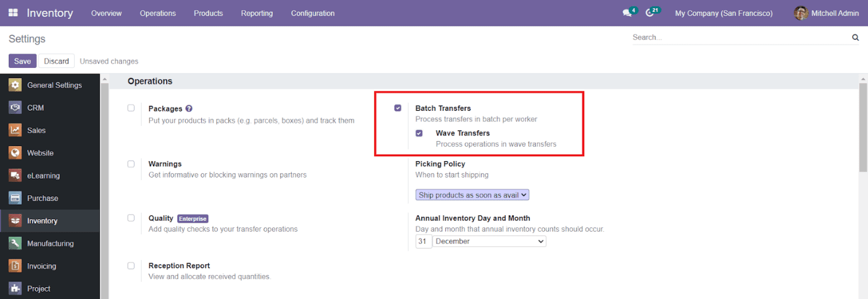Screen dimensions: 868x299
Task: Open the My Company (San Francisco) switcher
Action: click(723, 13)
